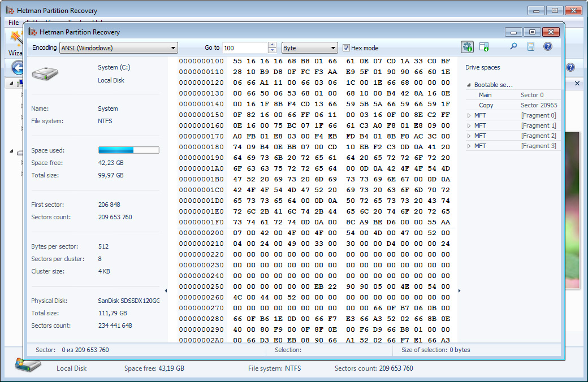The height and width of the screenshot is (382, 588).
Task: Expand the MFT Fragment 3 entry
Action: pyautogui.click(x=469, y=146)
